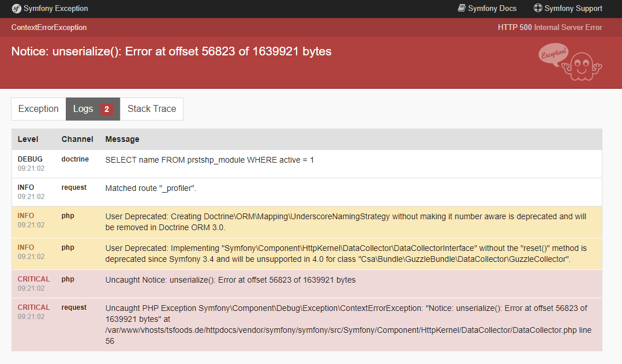Screen dimensions: 622x364
Task: Switch to the Logs tab
Action: coord(83,109)
